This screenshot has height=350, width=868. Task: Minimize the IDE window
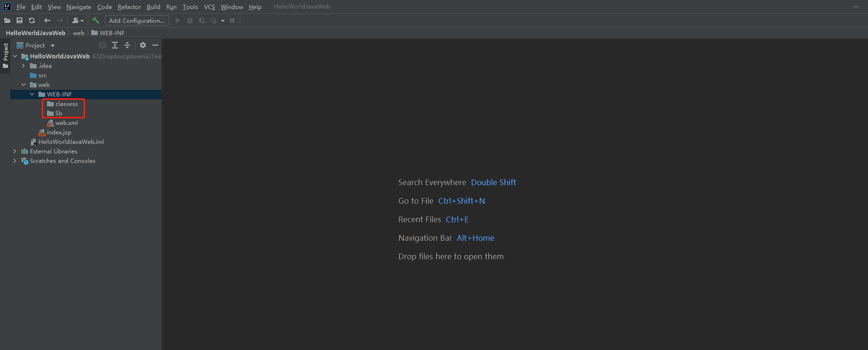click(856, 7)
